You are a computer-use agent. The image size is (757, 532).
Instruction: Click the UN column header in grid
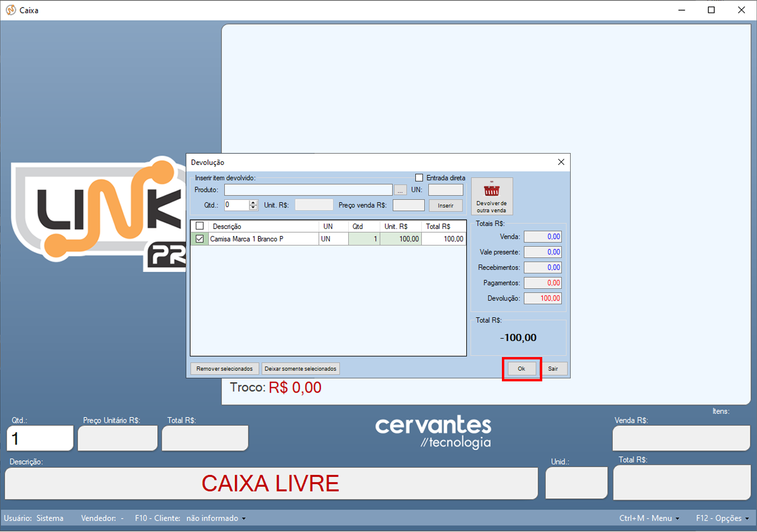[x=333, y=227]
